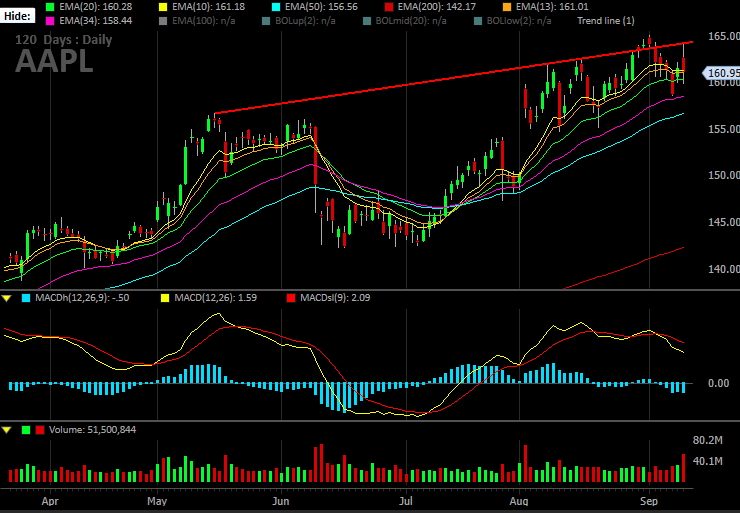This screenshot has width=740, height=513.
Task: Enable the EMA(100) gray indicator swatch
Action: point(163,21)
